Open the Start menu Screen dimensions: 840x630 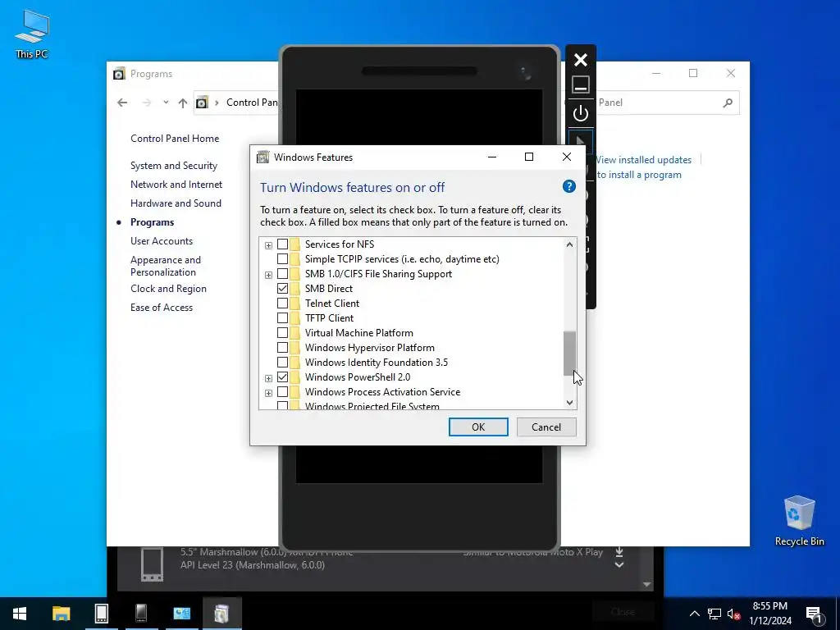click(x=20, y=614)
